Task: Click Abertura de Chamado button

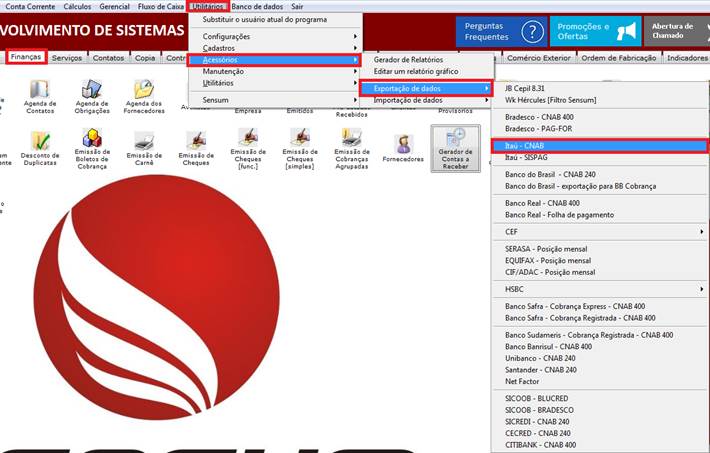Action: point(677,31)
